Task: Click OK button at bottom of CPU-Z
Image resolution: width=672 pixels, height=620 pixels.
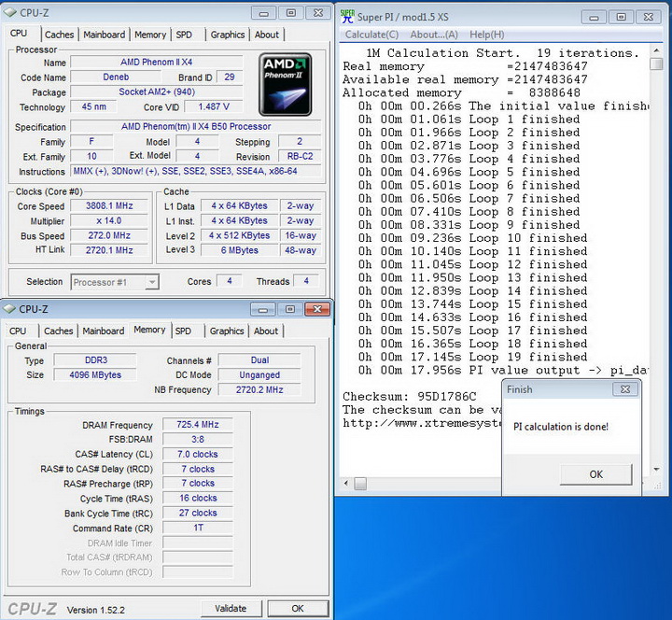Action: (x=298, y=609)
